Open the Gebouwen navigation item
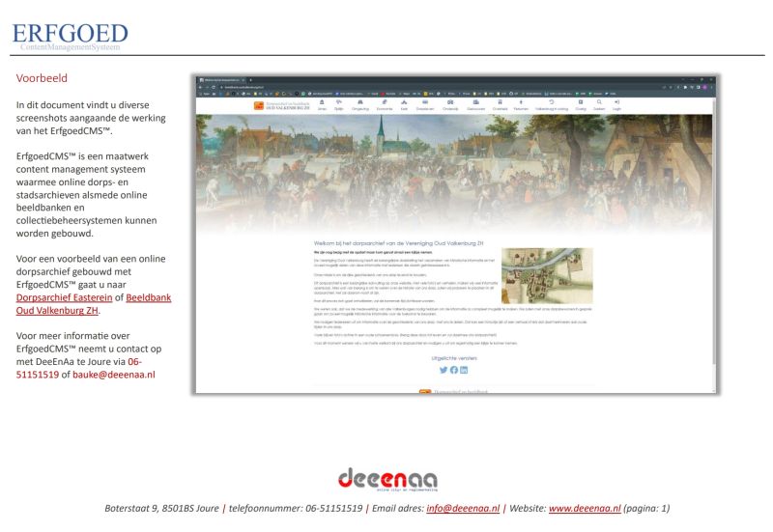Viewport: 773px width, 532px height. pyautogui.click(x=475, y=105)
